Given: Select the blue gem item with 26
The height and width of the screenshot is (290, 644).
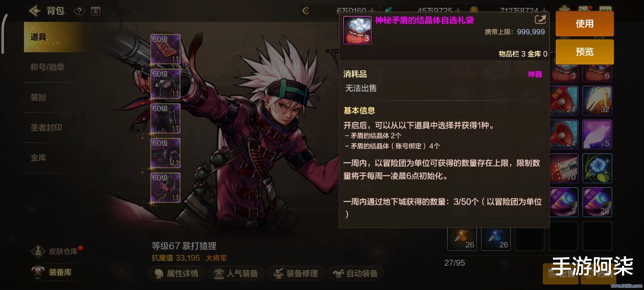Looking at the screenshot, I should 496,236.
